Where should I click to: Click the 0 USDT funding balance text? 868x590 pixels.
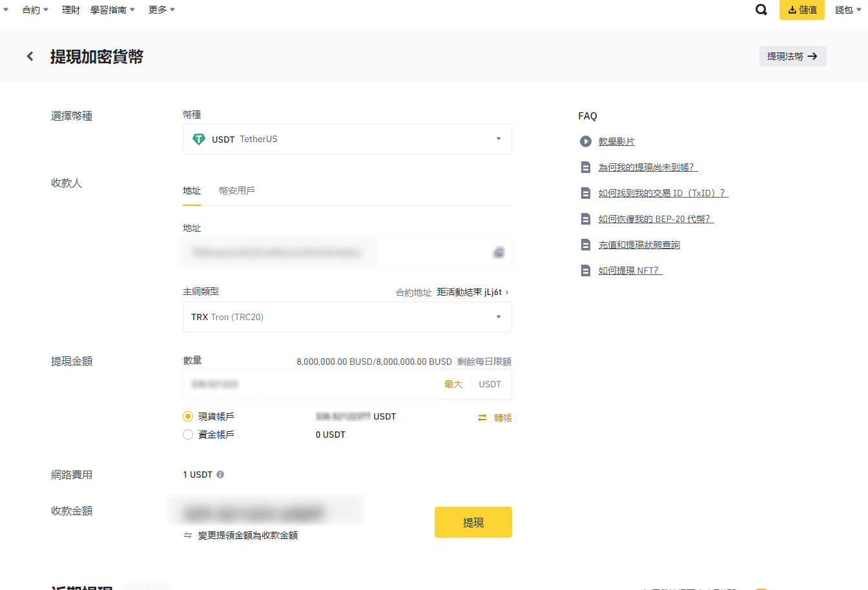(x=331, y=434)
